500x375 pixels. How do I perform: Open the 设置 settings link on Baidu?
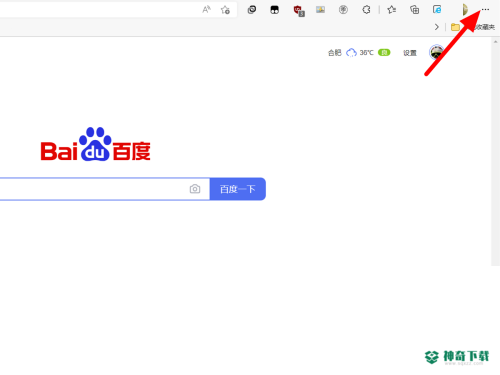click(410, 53)
